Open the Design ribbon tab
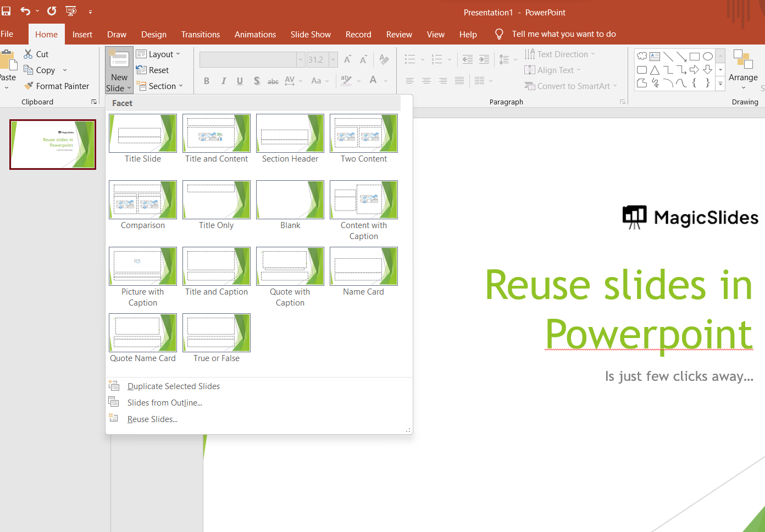Viewport: 765px width, 532px height. pyautogui.click(x=153, y=34)
